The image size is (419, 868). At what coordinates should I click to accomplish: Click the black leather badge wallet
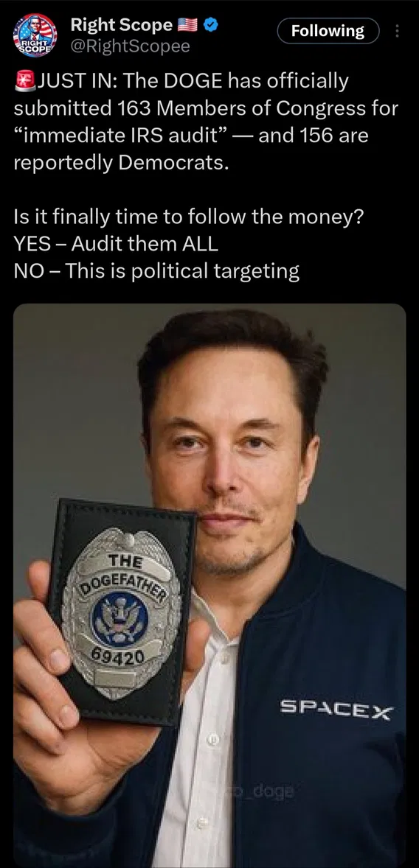pos(121,612)
